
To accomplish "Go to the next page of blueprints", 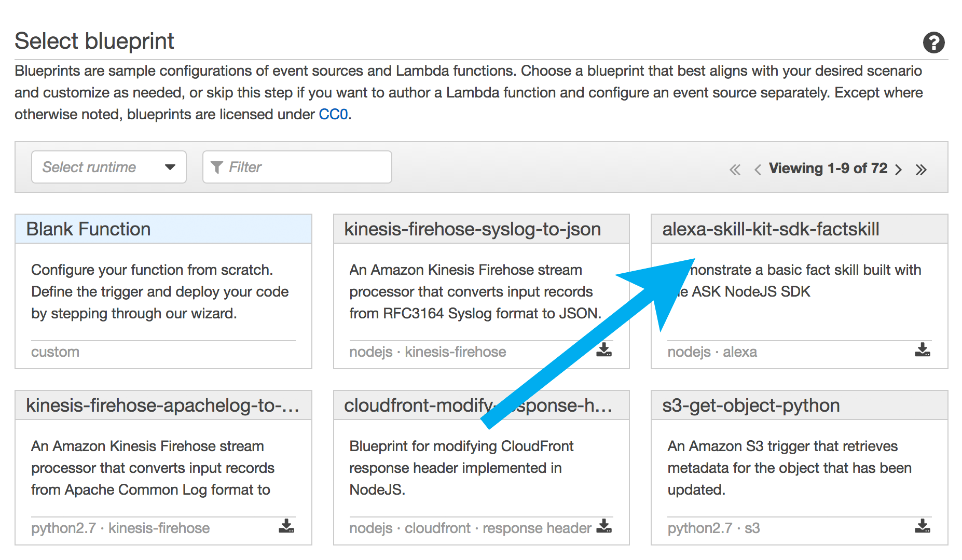I will tap(899, 170).
